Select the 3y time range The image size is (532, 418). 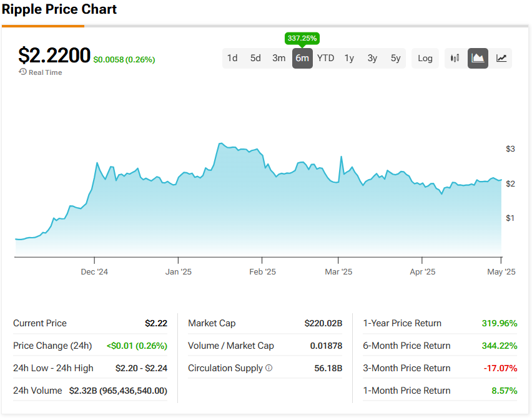click(x=372, y=58)
